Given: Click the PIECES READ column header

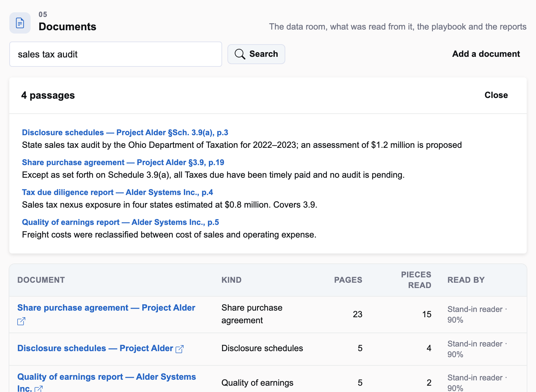Looking at the screenshot, I should 416,280.
